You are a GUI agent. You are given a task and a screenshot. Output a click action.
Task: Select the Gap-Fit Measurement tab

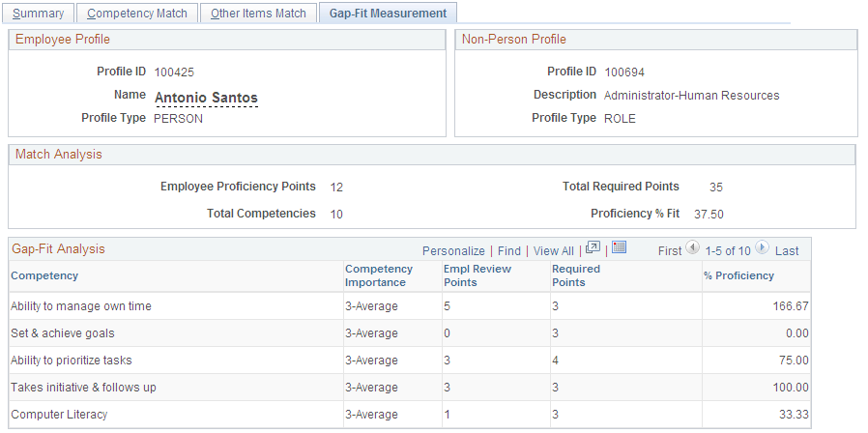pos(388,14)
